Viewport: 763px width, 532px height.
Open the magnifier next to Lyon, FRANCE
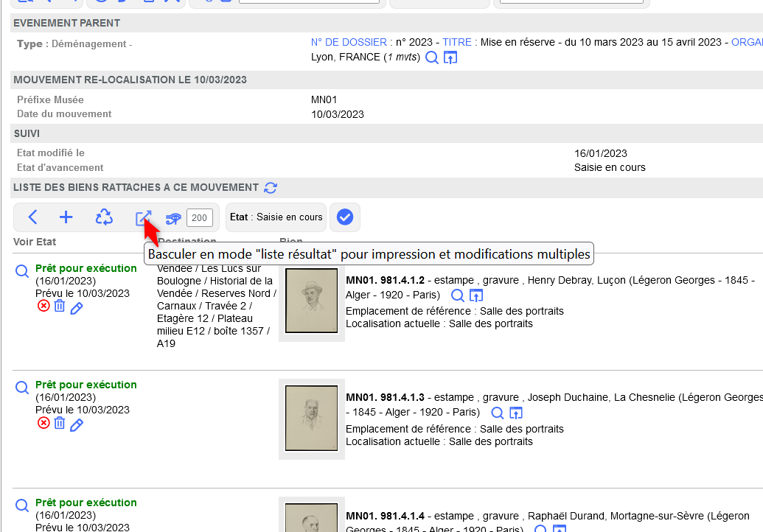[x=431, y=57]
